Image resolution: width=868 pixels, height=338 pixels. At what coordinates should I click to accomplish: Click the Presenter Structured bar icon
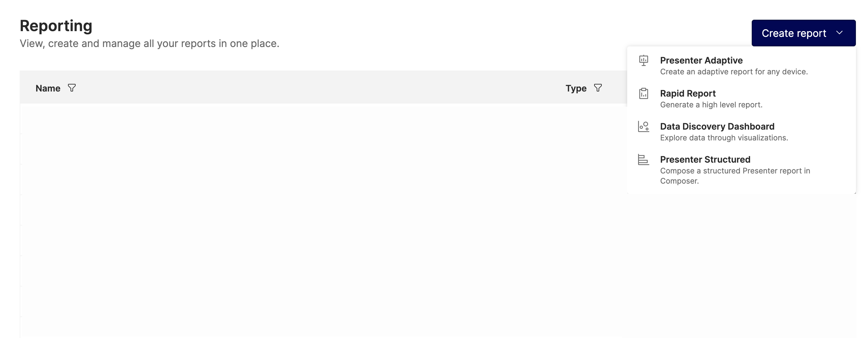pos(643,159)
